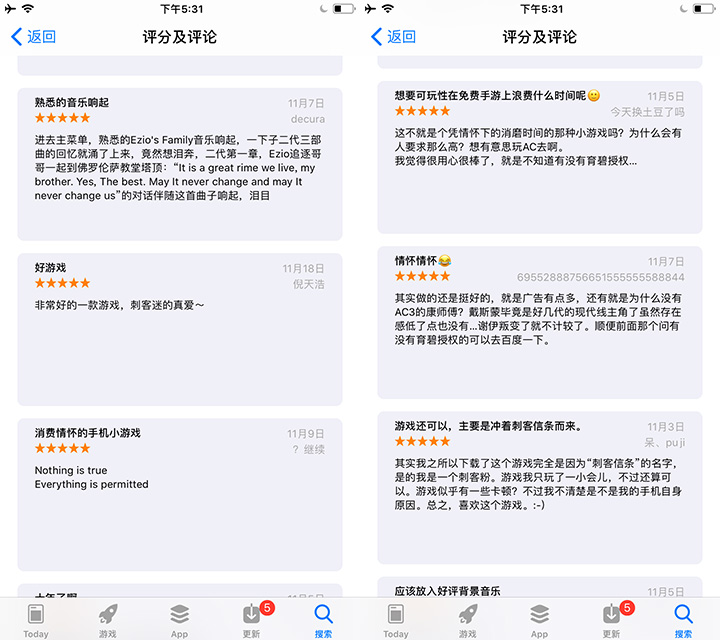Image resolution: width=720 pixels, height=640 pixels.
Task: Open the 游戏 rocket tab on left screen
Action: 108,620
